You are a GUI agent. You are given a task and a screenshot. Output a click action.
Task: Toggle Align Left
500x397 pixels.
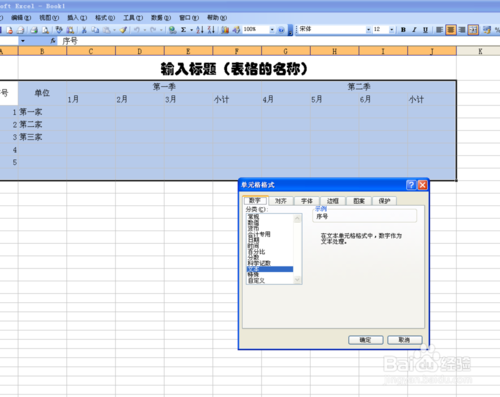click(x=439, y=30)
